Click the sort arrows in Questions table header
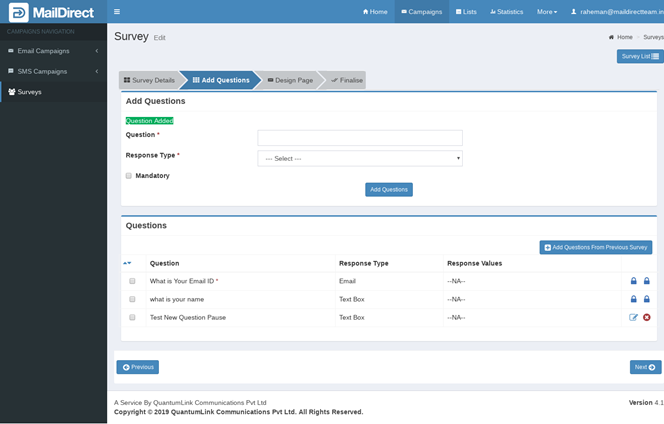 (x=127, y=263)
